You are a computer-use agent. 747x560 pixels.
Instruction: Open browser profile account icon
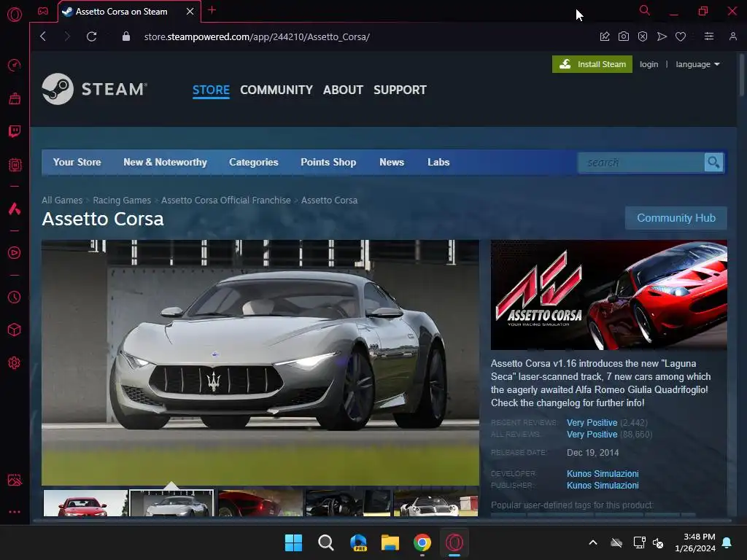point(732,36)
